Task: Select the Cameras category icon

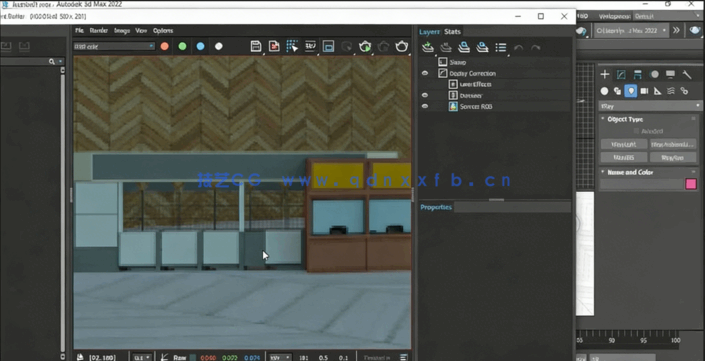Action: pyautogui.click(x=644, y=91)
